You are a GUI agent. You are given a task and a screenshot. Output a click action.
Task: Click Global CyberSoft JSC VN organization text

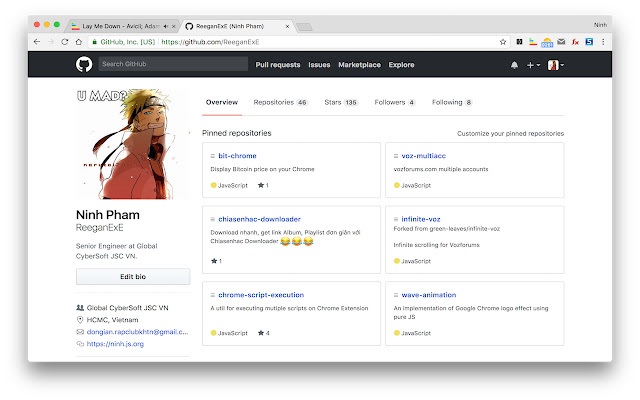click(x=127, y=308)
